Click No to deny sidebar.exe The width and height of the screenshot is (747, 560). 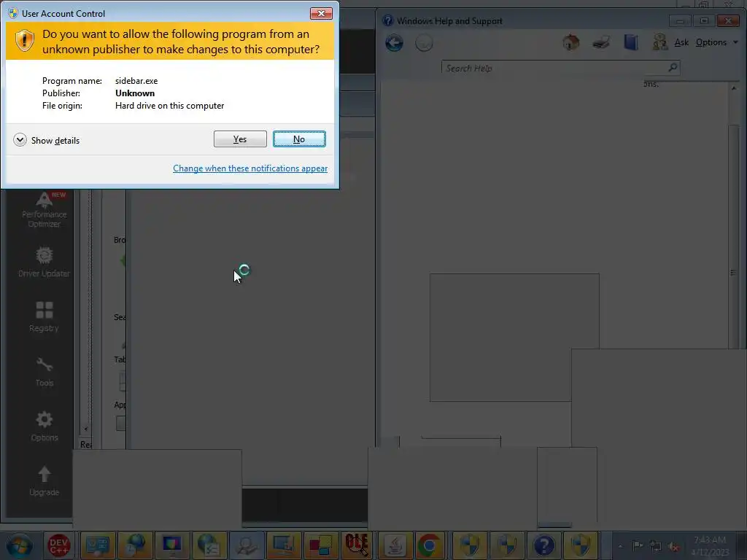299,139
